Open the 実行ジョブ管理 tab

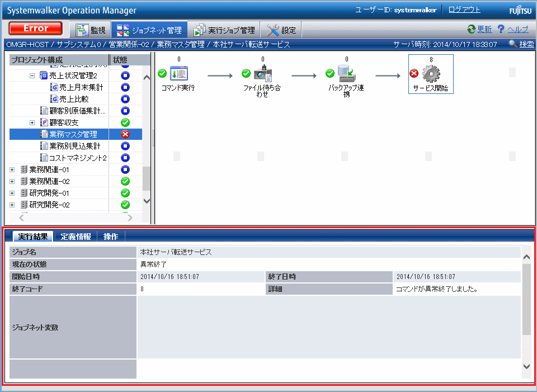point(224,30)
